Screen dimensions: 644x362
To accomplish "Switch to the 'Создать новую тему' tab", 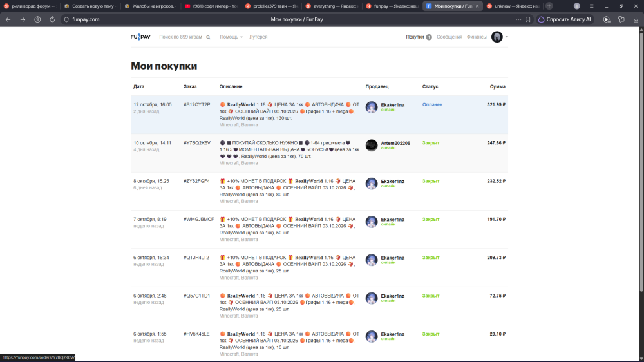I will [x=90, y=6].
